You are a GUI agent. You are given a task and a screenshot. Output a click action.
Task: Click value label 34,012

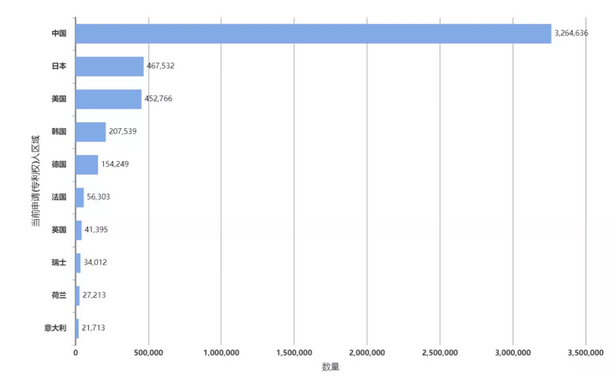tap(95, 262)
